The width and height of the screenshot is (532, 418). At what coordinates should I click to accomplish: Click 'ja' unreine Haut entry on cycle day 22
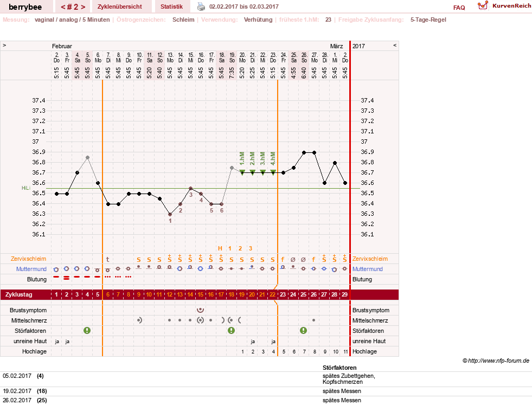[273, 342]
